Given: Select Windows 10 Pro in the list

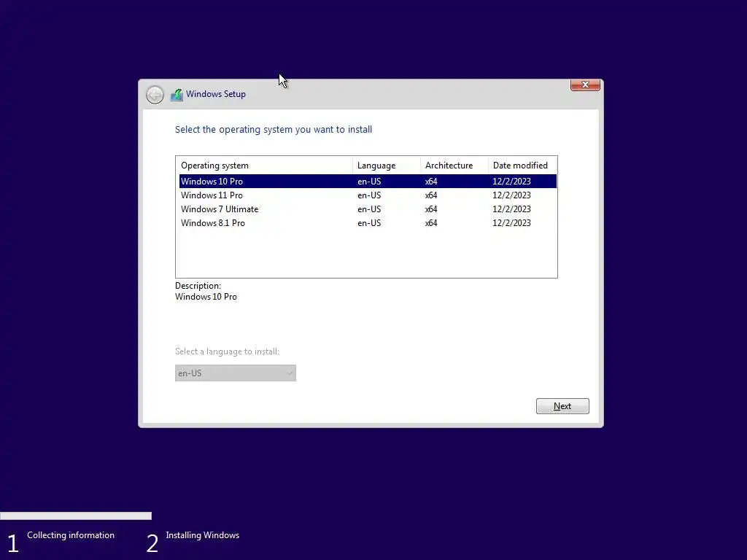Looking at the screenshot, I should (368, 182).
